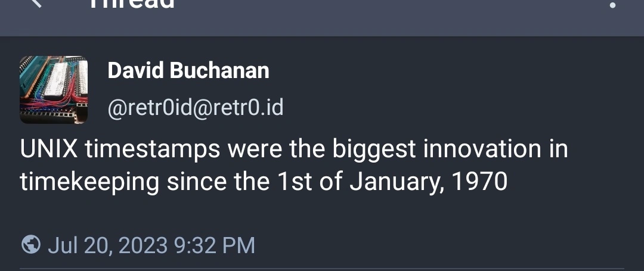Click the divider line below the timestamp
This screenshot has width=644, height=271.
[322, 269]
